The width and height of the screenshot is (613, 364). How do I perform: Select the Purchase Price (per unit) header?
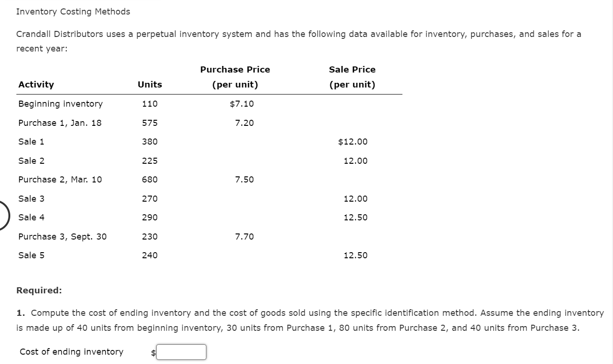coord(235,77)
